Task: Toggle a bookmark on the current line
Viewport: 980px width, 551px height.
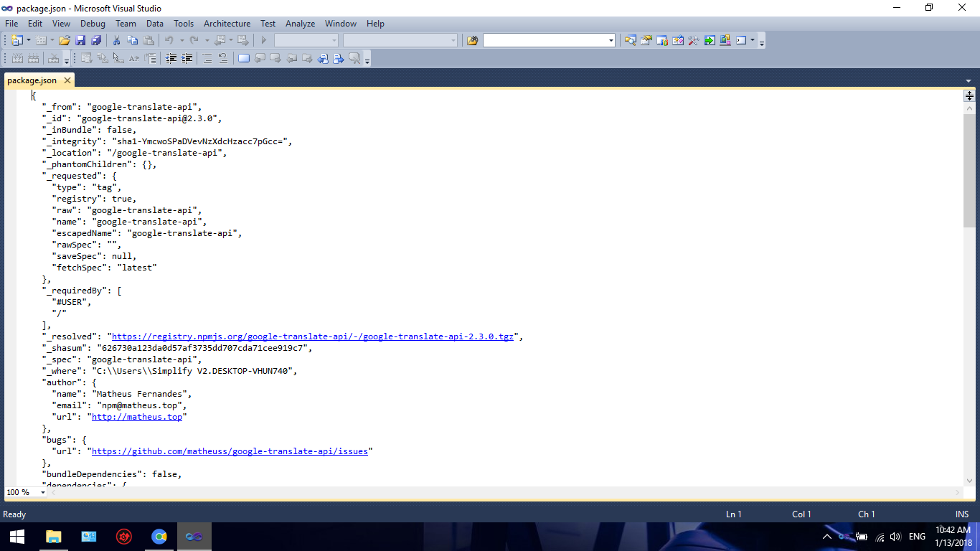Action: point(243,59)
